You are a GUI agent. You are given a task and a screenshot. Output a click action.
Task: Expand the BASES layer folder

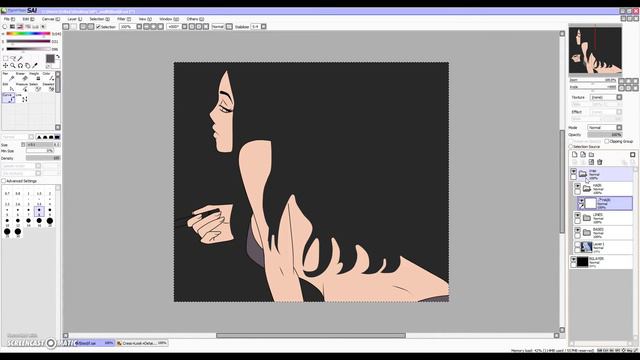click(x=587, y=233)
